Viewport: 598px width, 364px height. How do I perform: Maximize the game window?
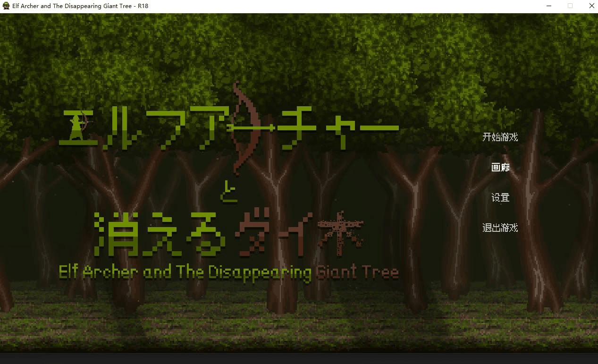point(570,6)
